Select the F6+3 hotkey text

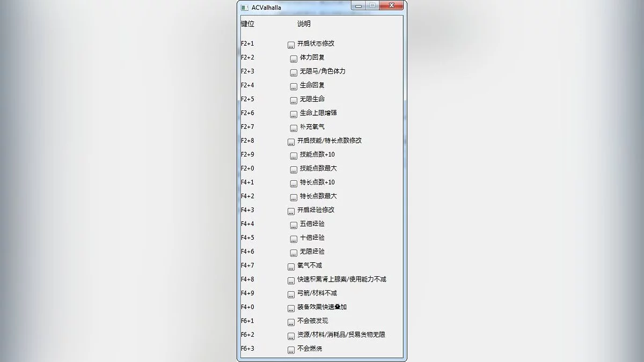tap(247, 349)
